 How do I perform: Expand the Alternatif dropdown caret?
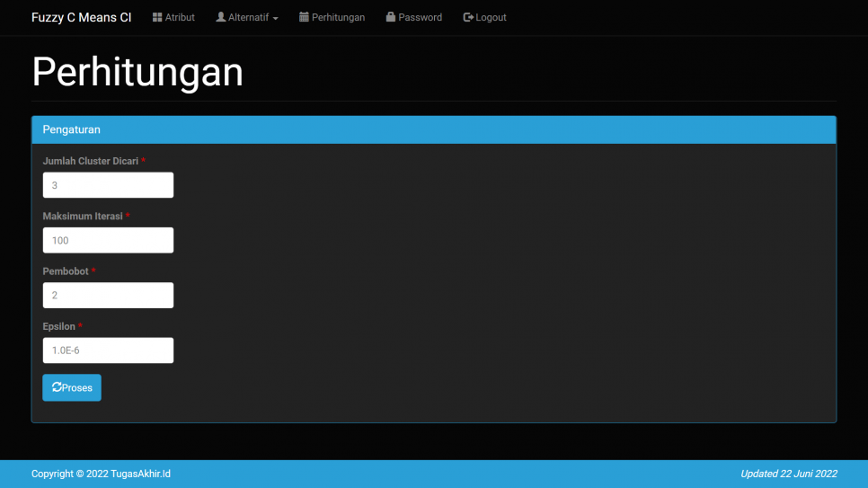(x=275, y=18)
